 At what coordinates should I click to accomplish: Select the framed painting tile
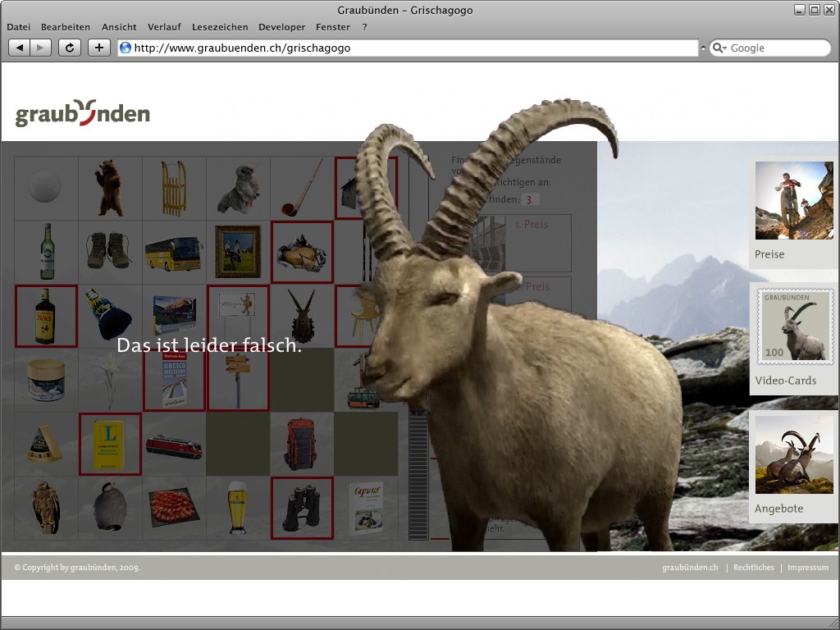pos(239,252)
